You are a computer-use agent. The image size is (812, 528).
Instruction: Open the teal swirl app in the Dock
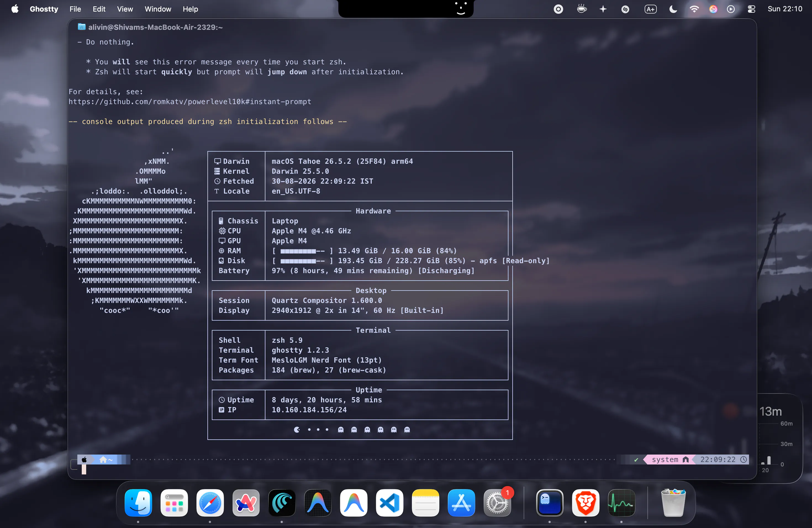(x=282, y=503)
